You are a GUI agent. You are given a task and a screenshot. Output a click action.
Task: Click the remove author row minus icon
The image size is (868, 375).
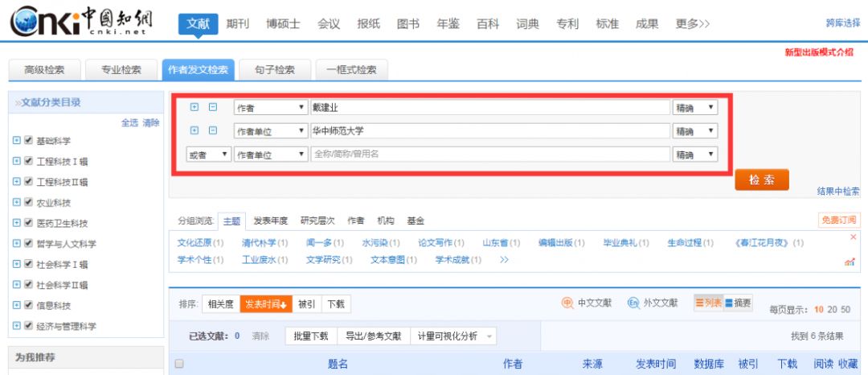click(213, 107)
